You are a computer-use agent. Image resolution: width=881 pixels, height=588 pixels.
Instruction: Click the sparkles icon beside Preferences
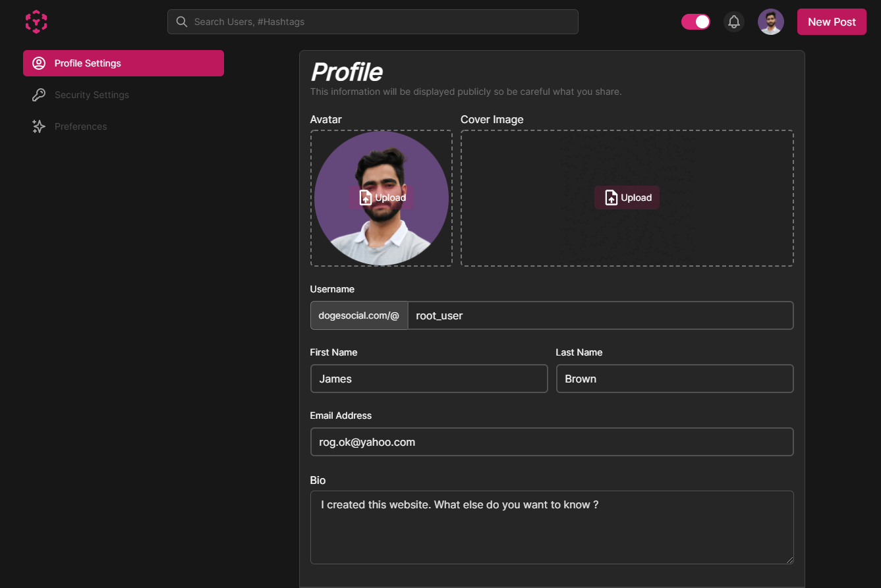coord(38,126)
